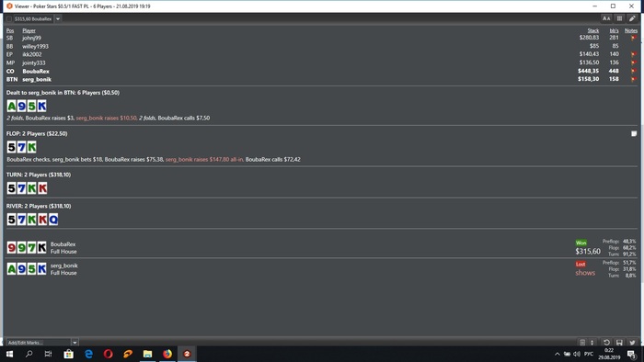
Task: Click 'BoubaRex calls $72,42' action
Action: [x=272, y=160]
